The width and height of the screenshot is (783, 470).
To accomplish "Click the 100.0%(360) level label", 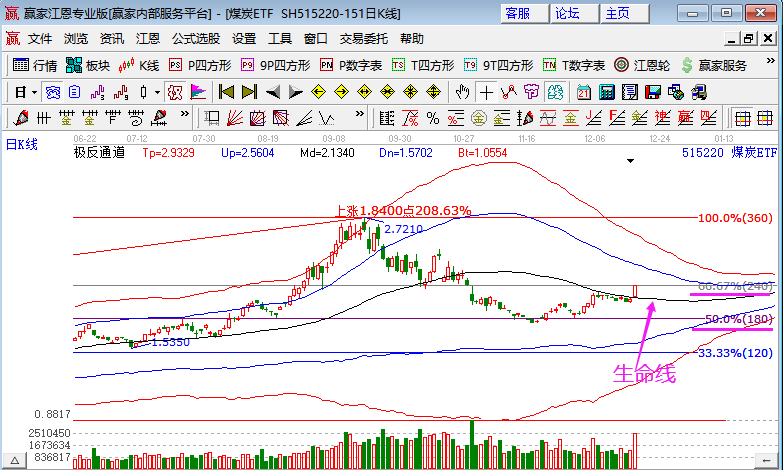I will point(735,218).
